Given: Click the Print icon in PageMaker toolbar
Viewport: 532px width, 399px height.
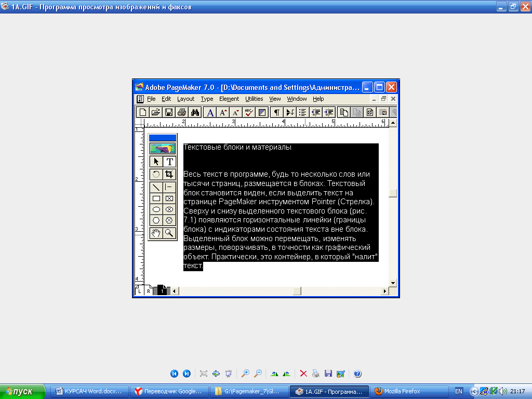Looking at the screenshot, I should click(181, 112).
